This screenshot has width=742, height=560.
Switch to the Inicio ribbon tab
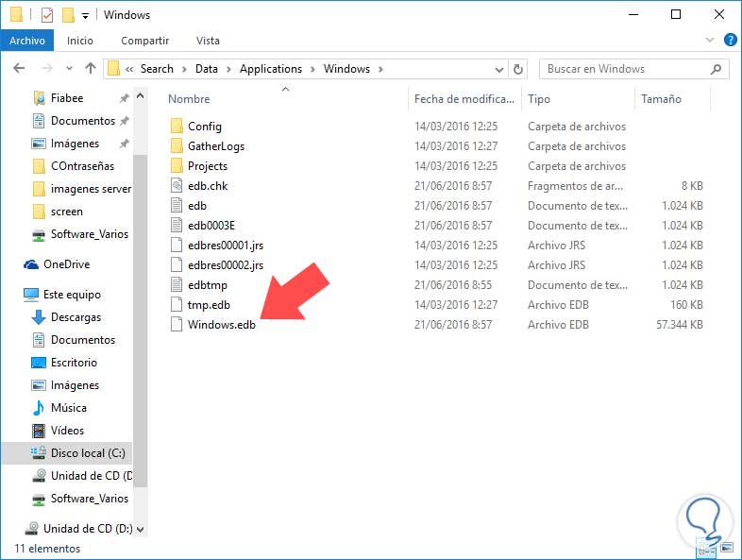pyautogui.click(x=80, y=41)
